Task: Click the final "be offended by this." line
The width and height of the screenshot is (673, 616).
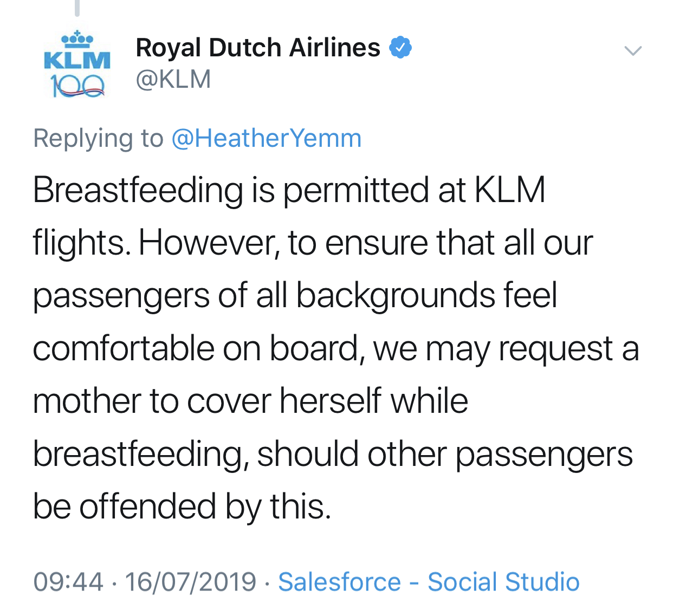Action: coord(182,507)
